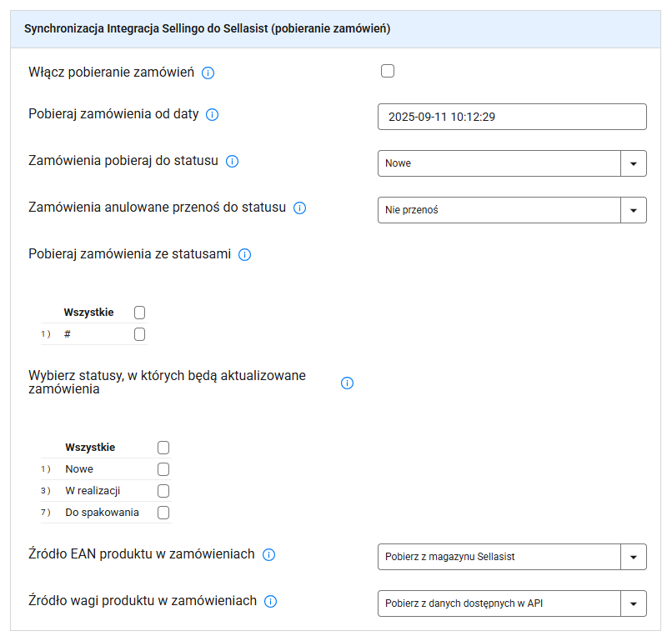The height and width of the screenshot is (641, 672).
Task: Check the # status checkbox
Action: tap(139, 334)
